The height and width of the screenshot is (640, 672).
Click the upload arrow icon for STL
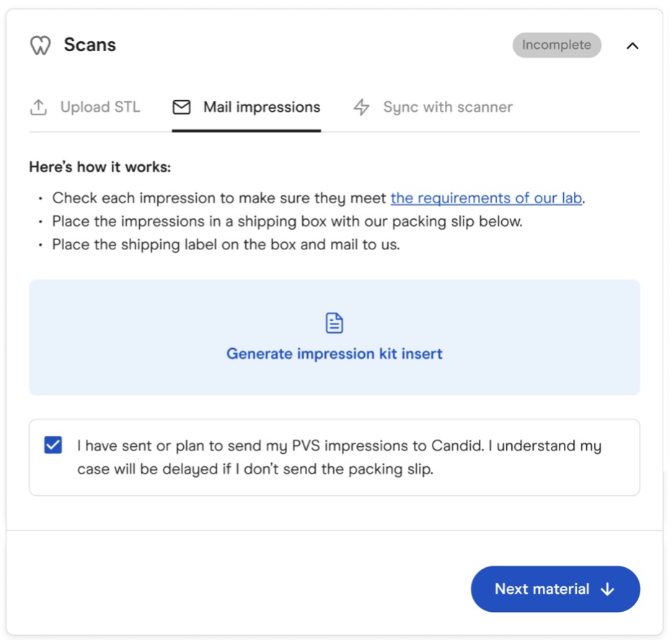point(38,107)
